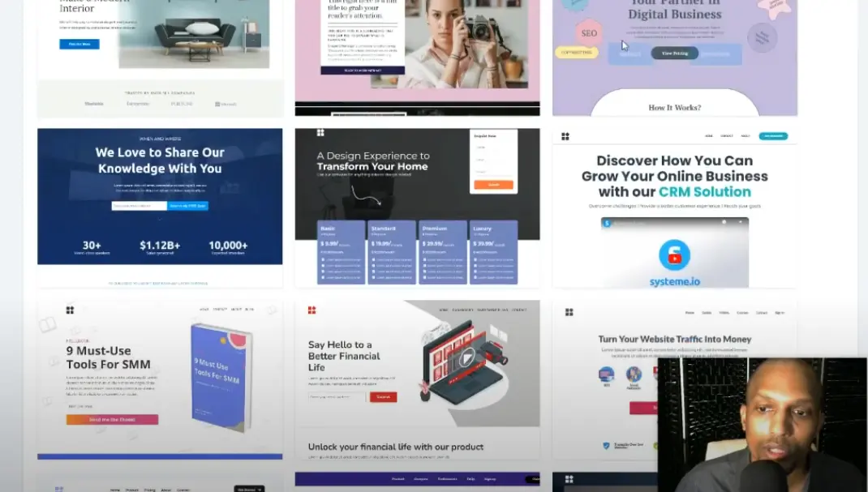Image resolution: width=868 pixels, height=492 pixels.
Task: Click the email input on the knowledge-sharing template
Action: pos(137,206)
